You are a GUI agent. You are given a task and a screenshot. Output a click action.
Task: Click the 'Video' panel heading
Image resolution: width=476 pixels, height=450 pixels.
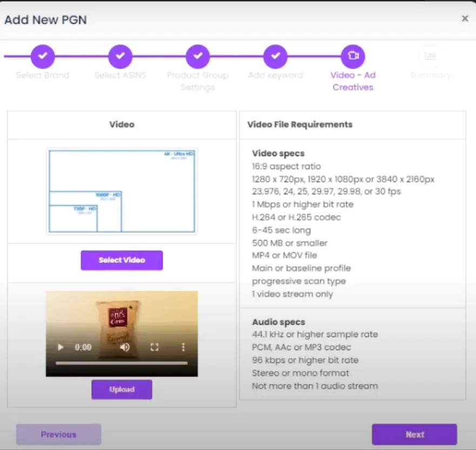(x=122, y=124)
